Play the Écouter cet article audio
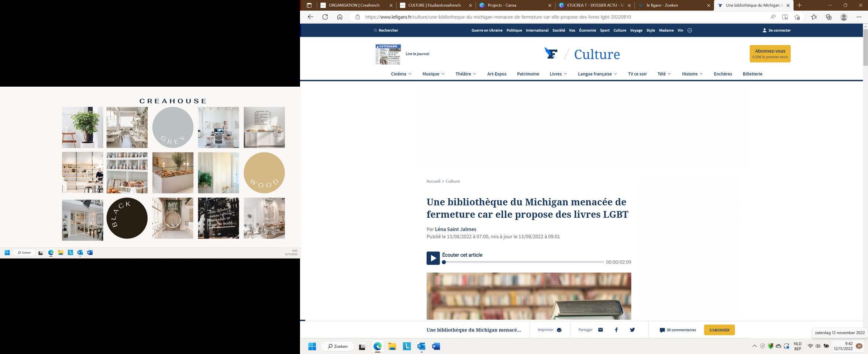Screen dimensions: 868x354 pos(433,258)
